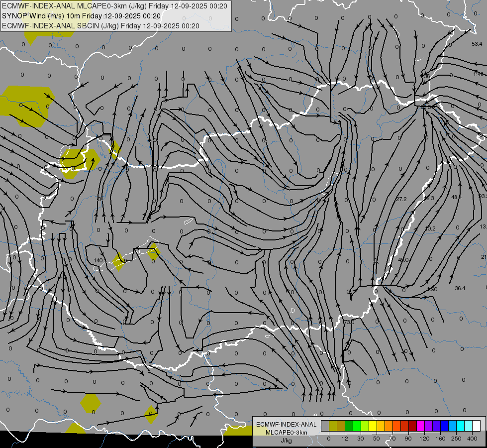Click the MLCAPE0-3km title line
Screen dimensions: 487x448
pos(114,6)
